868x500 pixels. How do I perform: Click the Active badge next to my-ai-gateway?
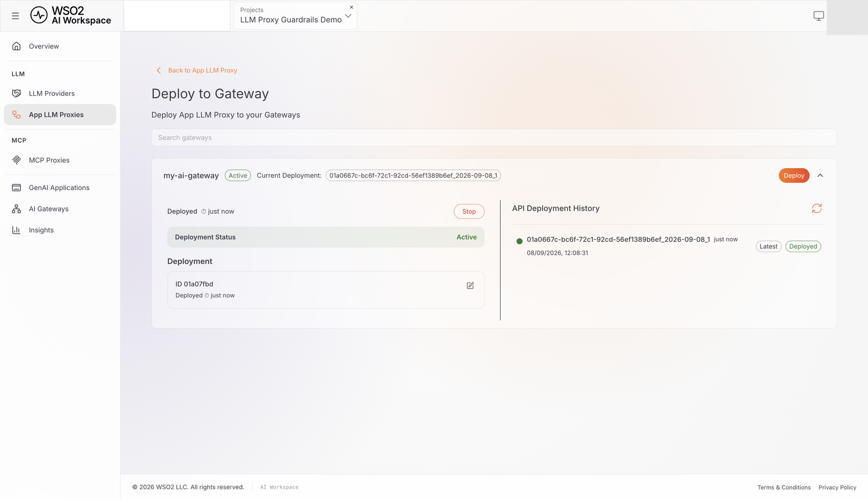(238, 176)
